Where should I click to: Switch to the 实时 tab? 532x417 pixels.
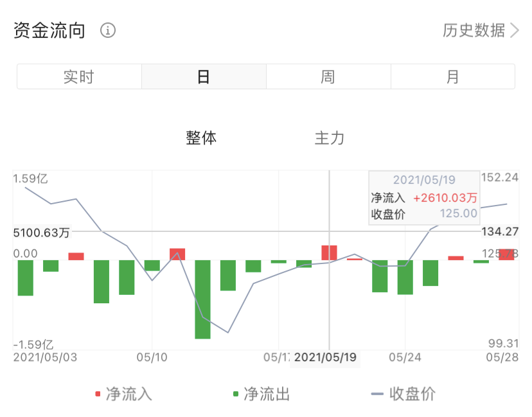click(79, 76)
